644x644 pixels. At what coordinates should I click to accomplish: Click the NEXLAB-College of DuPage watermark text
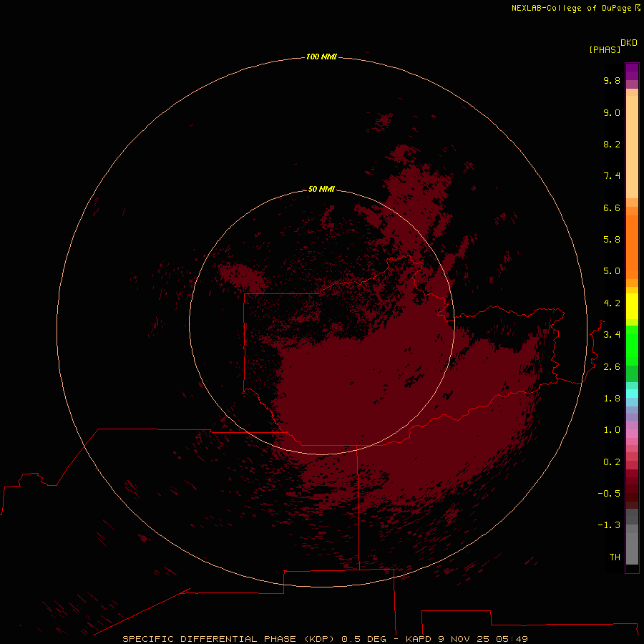point(571,8)
